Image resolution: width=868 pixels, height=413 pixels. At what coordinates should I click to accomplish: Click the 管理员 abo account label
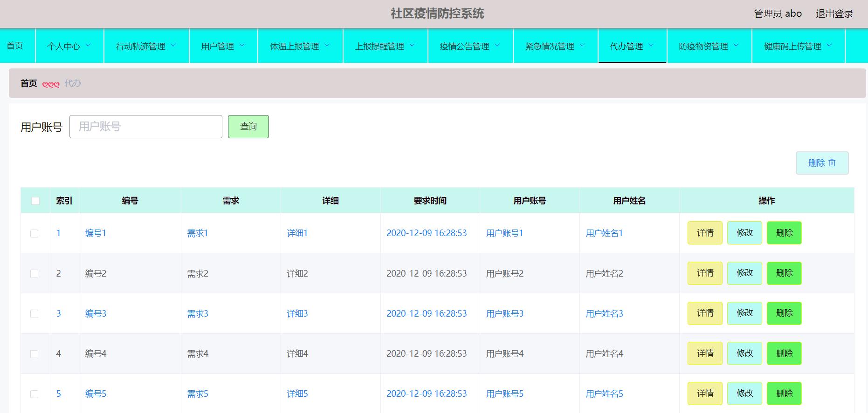[778, 14]
